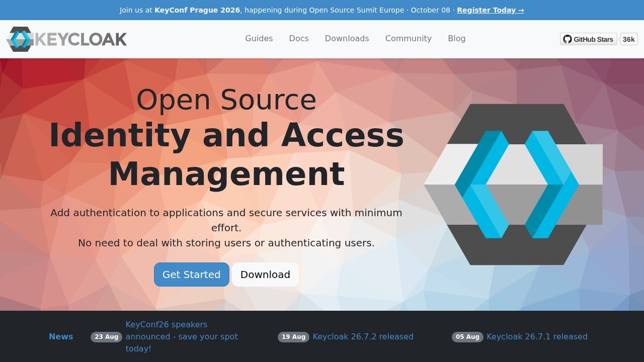Click the 'Open Source' heading text
The width and height of the screenshot is (644, 362).
click(x=226, y=100)
